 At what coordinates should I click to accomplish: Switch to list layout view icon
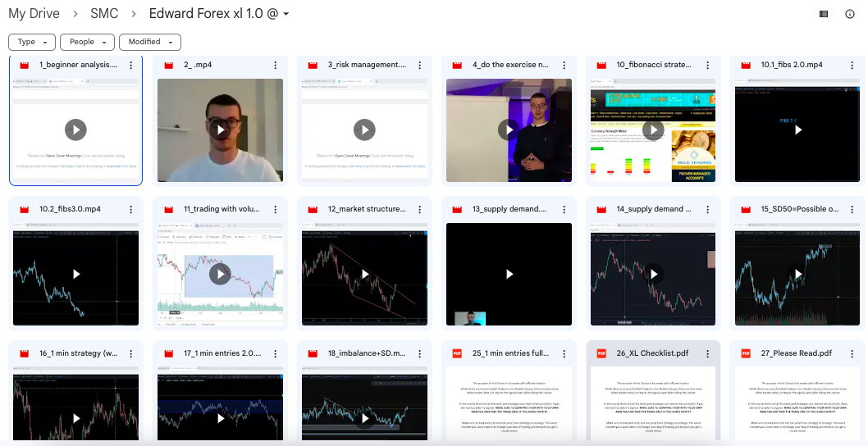(x=824, y=14)
